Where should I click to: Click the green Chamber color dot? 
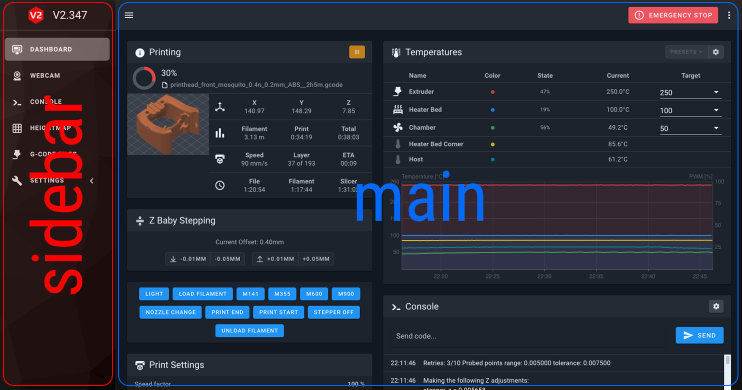pyautogui.click(x=493, y=128)
